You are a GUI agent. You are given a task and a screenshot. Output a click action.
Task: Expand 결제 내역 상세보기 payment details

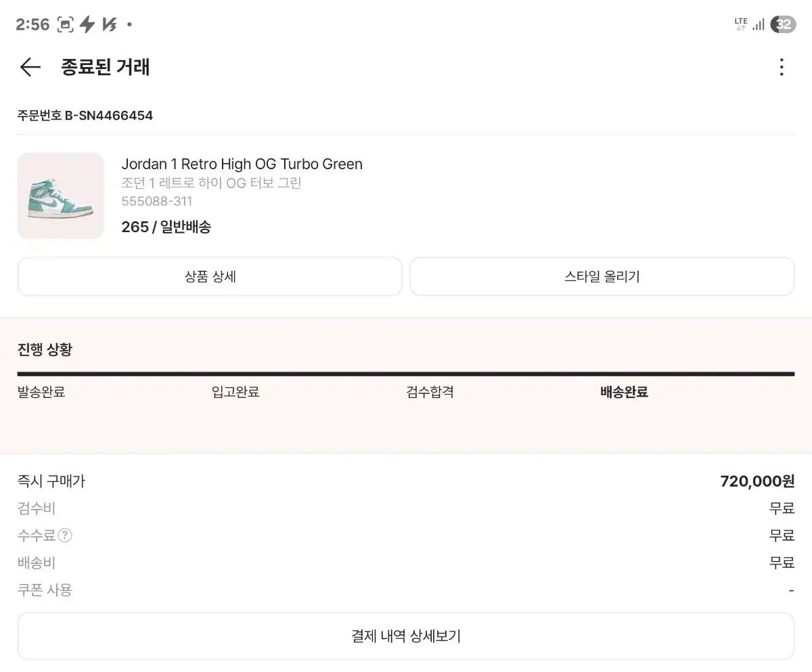[x=406, y=636]
